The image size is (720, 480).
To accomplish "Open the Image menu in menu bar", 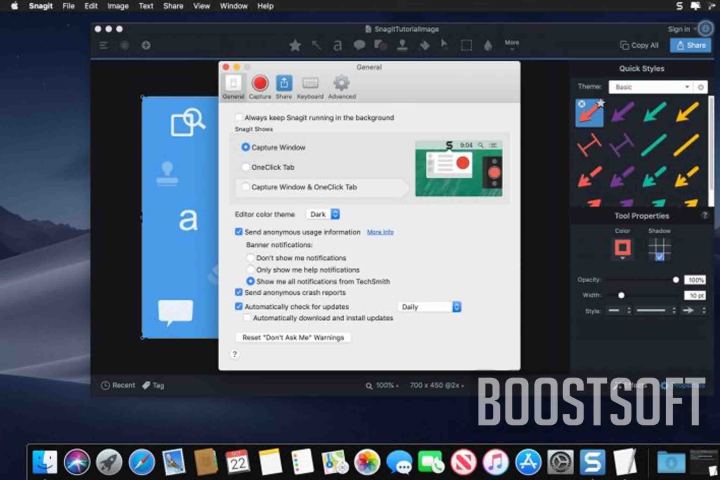I will click(118, 6).
